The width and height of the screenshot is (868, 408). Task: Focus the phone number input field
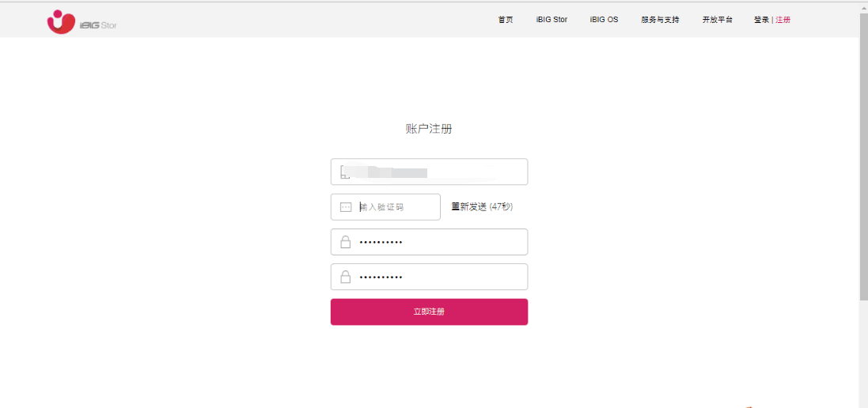pos(429,172)
